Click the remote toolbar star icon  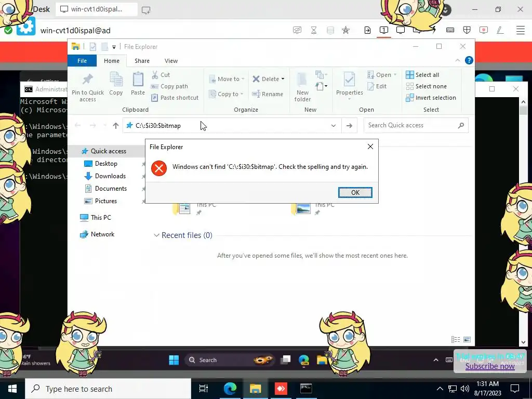tap(345, 30)
